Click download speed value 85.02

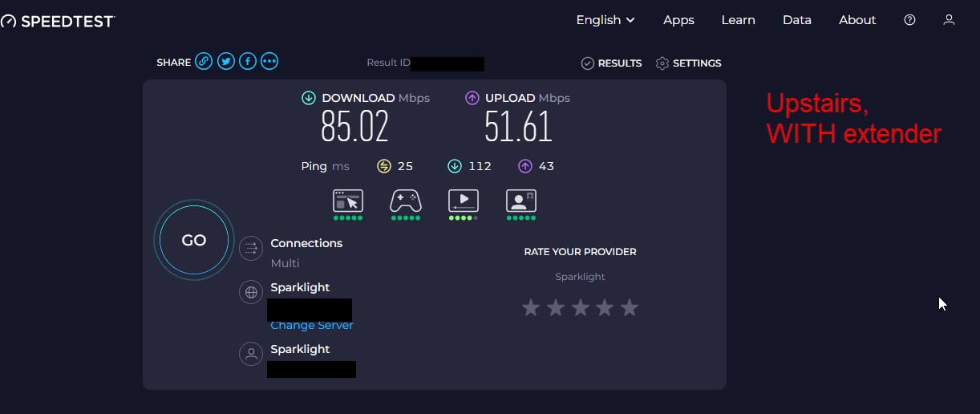[354, 126]
